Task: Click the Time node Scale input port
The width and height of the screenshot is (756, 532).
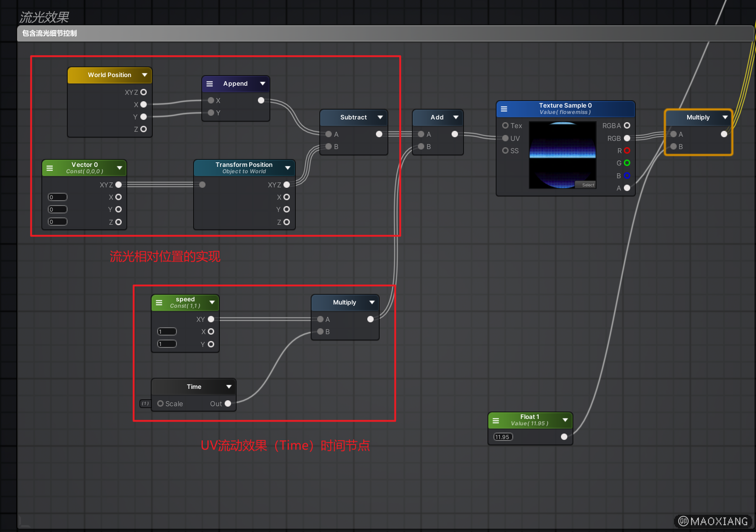Action: pyautogui.click(x=160, y=403)
